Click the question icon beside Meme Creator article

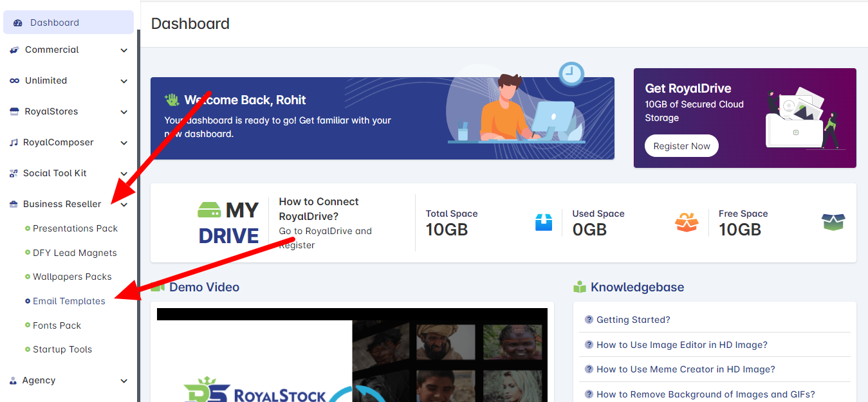coord(589,369)
